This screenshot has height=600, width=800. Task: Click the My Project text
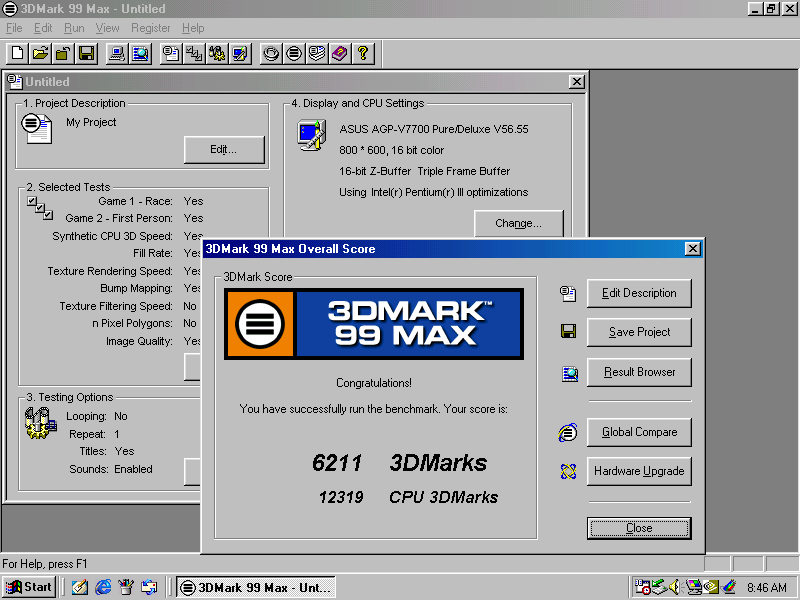coord(91,122)
